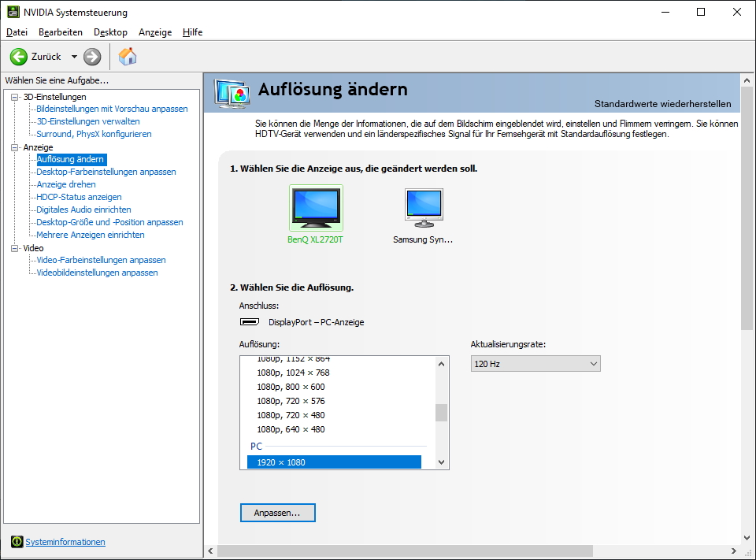Open Mehrere Anzeigen einrichten
The width and height of the screenshot is (756, 560).
click(x=91, y=235)
